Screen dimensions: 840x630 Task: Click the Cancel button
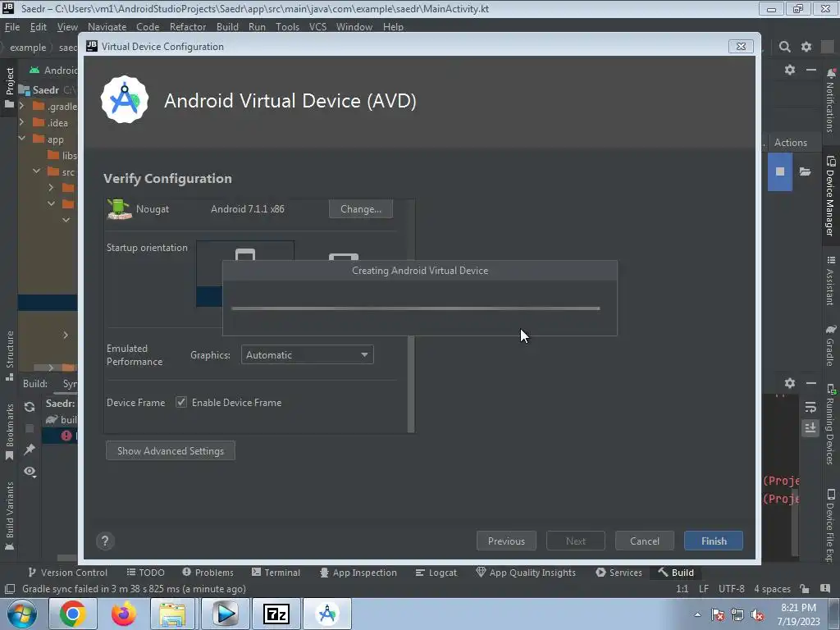pyautogui.click(x=645, y=541)
